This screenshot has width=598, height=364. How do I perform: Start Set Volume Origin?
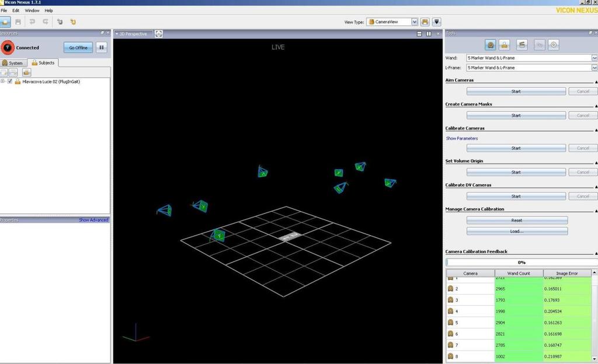[516, 172]
